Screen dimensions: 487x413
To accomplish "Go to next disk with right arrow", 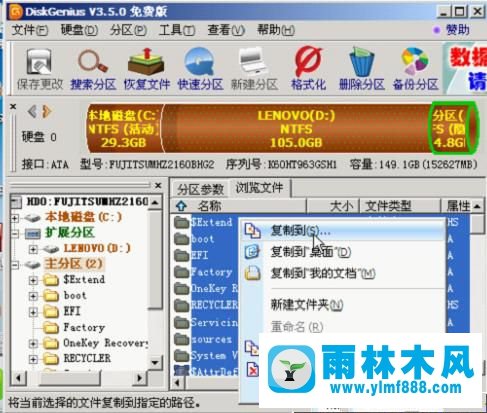I will [47, 112].
